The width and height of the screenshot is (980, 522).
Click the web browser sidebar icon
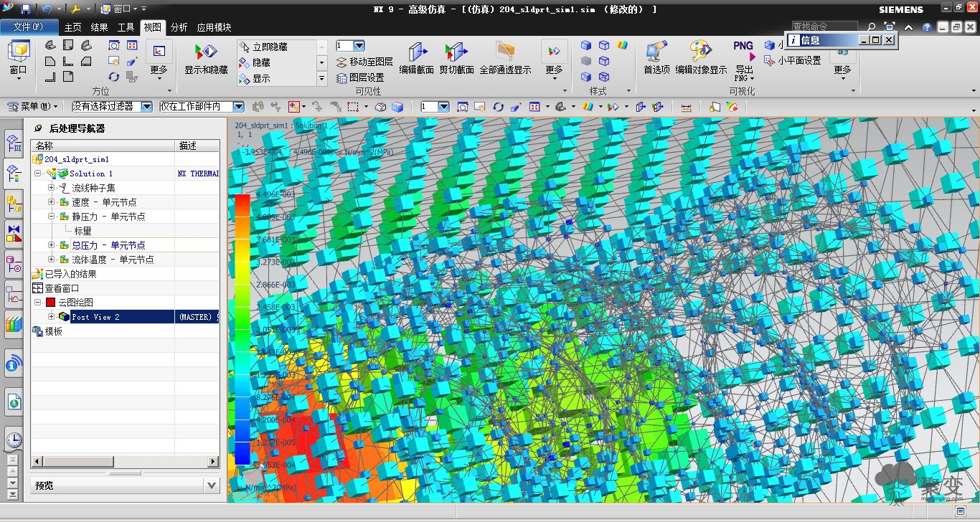[x=14, y=402]
